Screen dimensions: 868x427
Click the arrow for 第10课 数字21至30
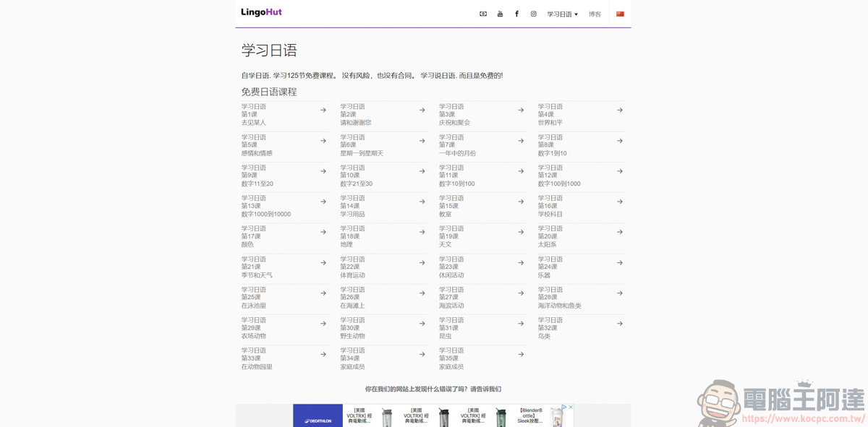tap(422, 171)
